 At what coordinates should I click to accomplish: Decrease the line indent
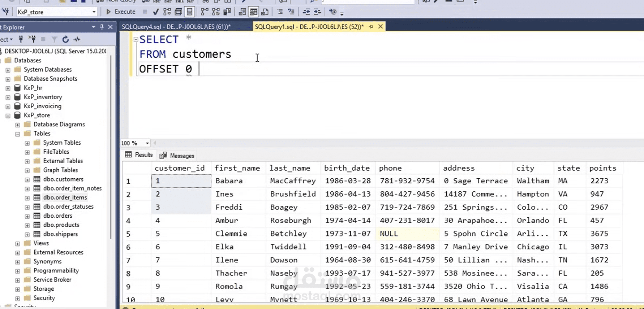(306, 12)
